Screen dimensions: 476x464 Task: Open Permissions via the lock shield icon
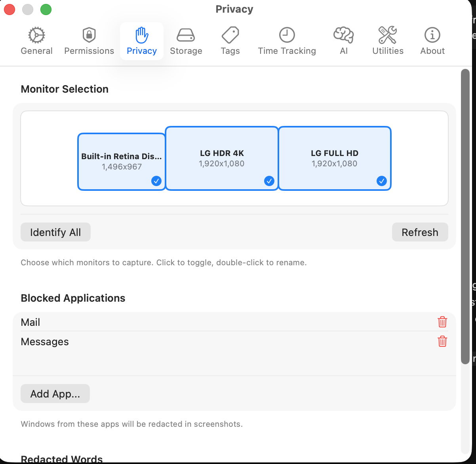[x=89, y=35]
